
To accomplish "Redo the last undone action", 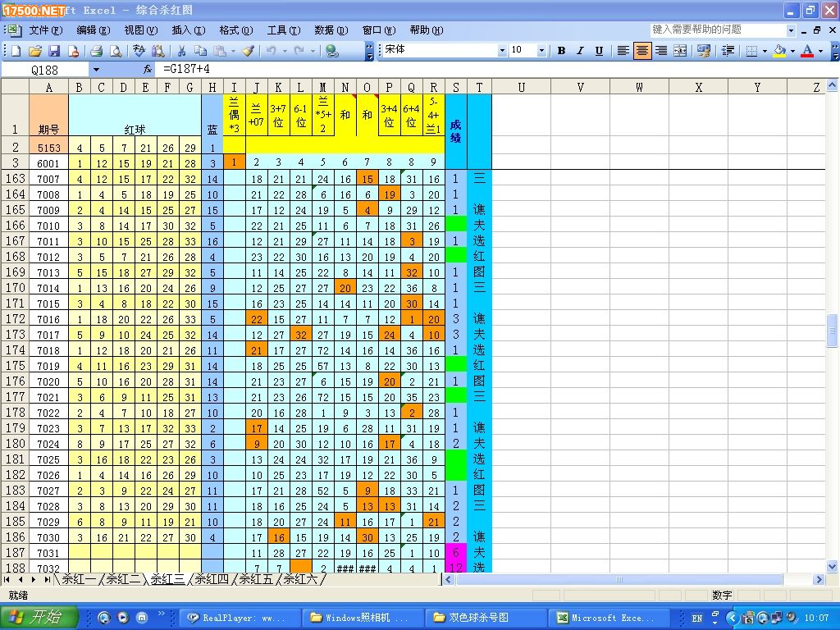I will pyautogui.click(x=299, y=51).
